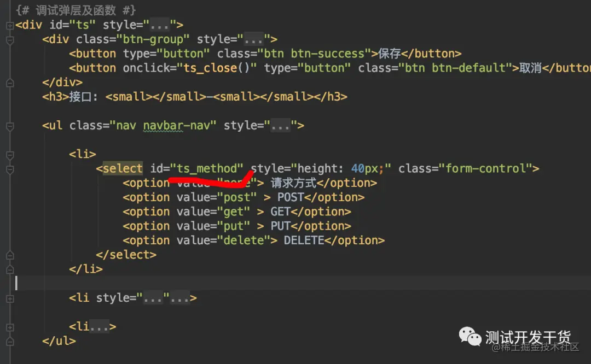The width and height of the screenshot is (591, 364).
Task: Click the highlighted select tag name
Action: [123, 169]
